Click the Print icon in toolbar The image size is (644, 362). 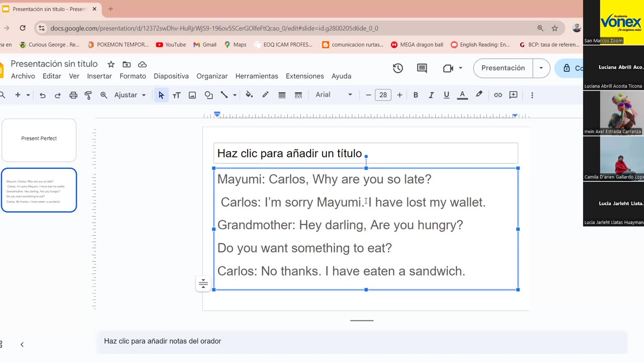click(x=73, y=95)
